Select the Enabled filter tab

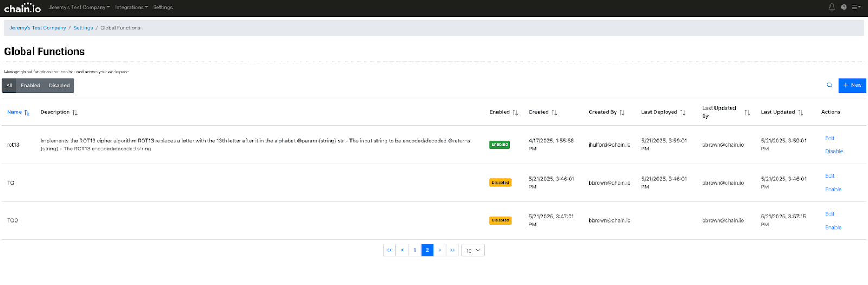pyautogui.click(x=30, y=86)
